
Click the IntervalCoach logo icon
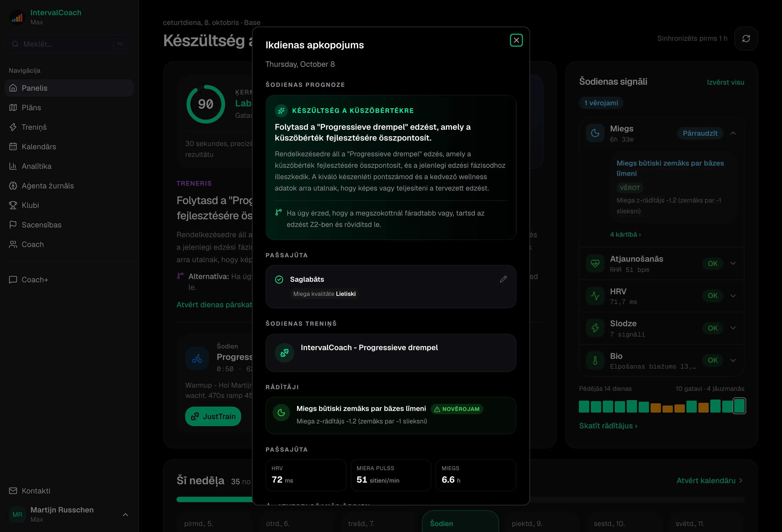(17, 17)
